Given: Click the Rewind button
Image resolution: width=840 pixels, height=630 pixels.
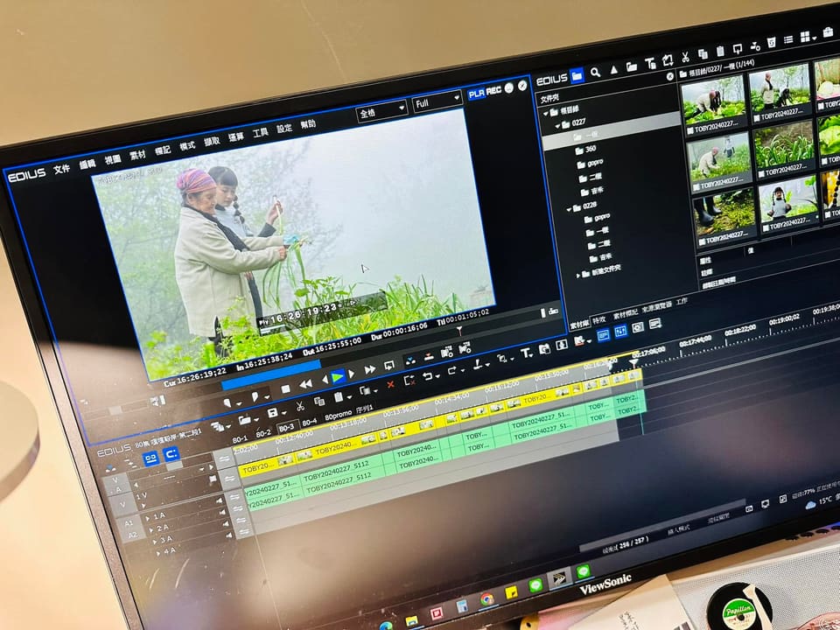Looking at the screenshot, I should tap(306, 384).
